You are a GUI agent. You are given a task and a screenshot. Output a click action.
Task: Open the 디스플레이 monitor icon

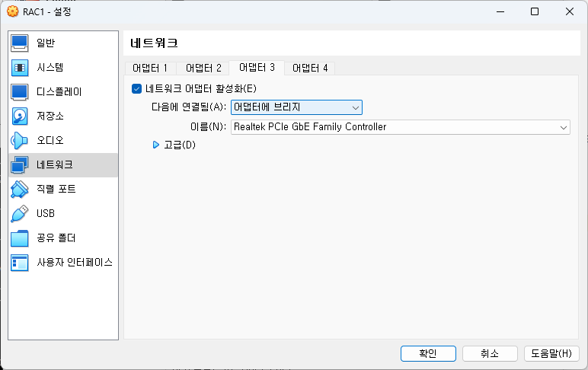(x=20, y=92)
